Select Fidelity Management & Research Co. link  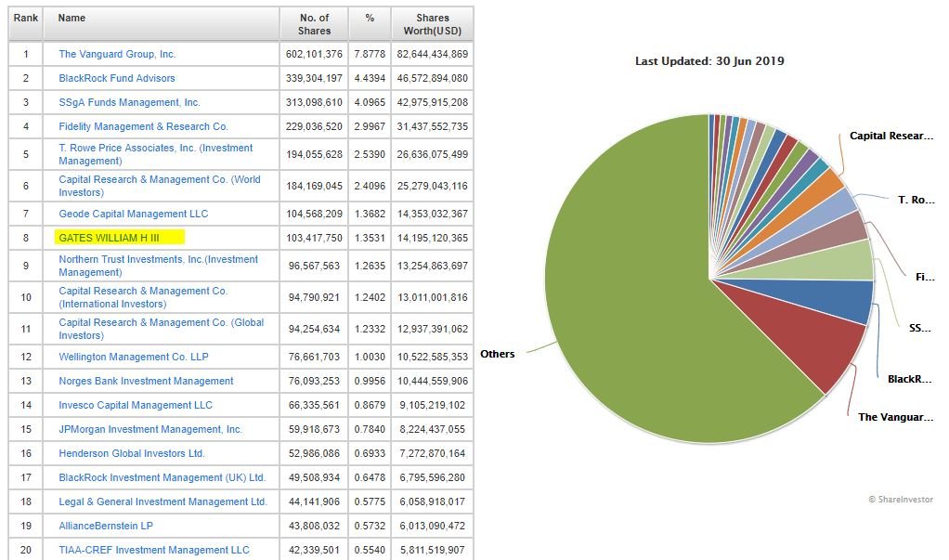coord(143,126)
